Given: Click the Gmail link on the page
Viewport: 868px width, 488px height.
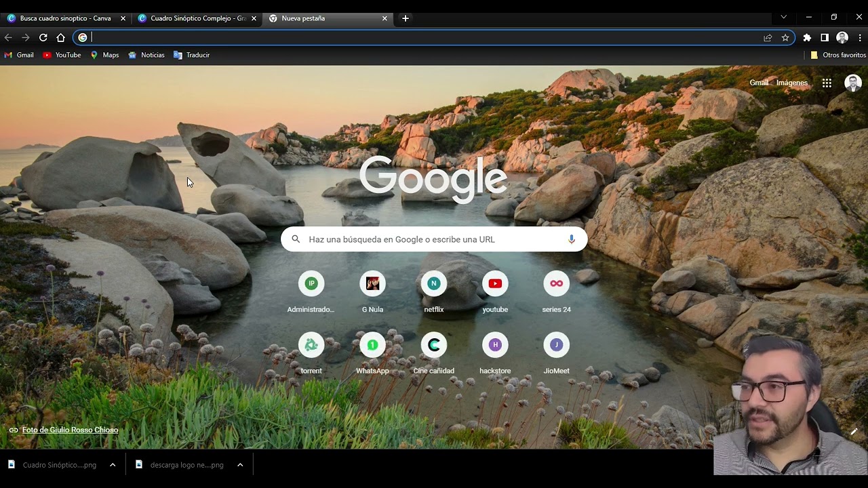Looking at the screenshot, I should [x=759, y=83].
